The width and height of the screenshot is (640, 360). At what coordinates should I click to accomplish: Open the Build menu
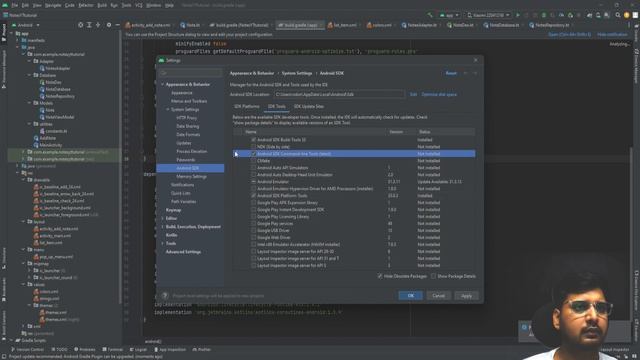point(102,5)
